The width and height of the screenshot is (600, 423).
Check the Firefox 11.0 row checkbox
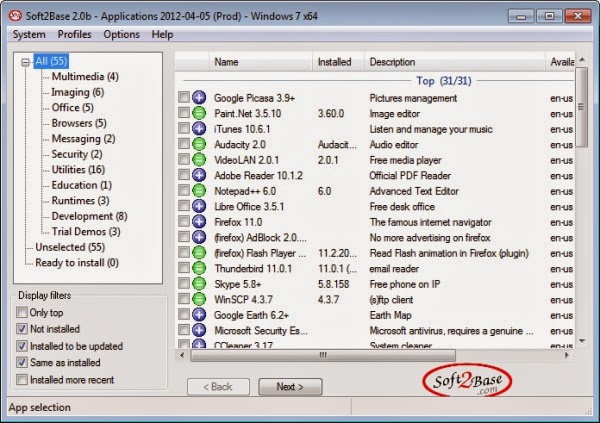(x=184, y=221)
